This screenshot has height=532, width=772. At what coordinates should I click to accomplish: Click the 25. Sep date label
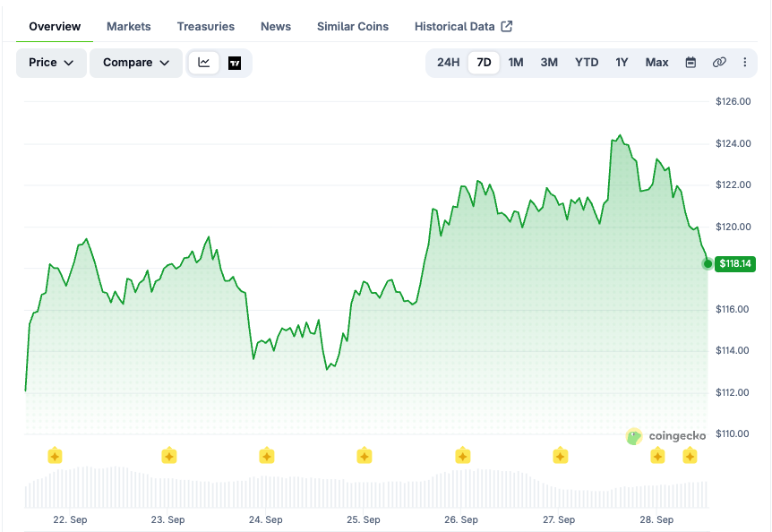click(364, 519)
